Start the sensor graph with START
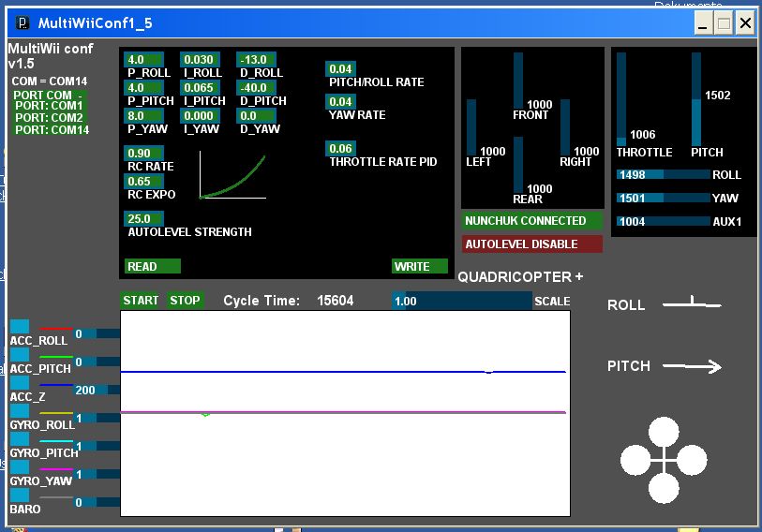Screen dimensions: 762x532 pyautogui.click(x=141, y=301)
